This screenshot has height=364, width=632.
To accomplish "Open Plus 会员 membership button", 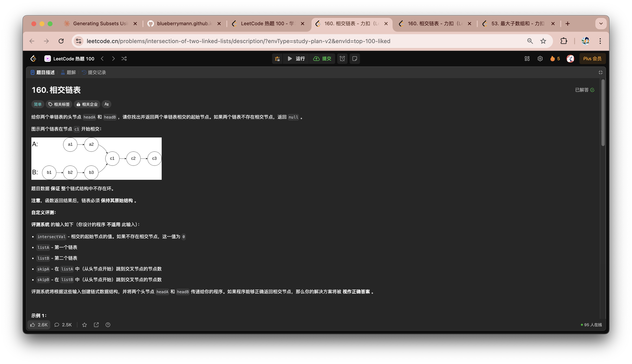I will (592, 59).
